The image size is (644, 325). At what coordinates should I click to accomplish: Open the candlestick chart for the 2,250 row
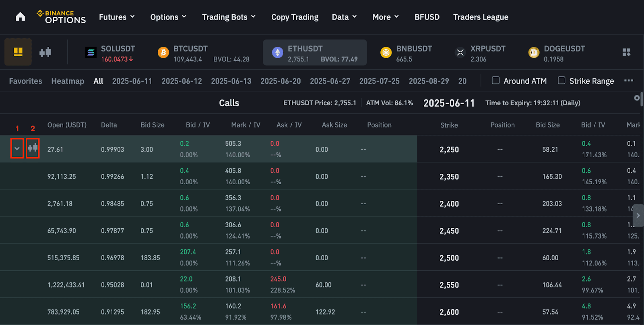[x=33, y=148]
